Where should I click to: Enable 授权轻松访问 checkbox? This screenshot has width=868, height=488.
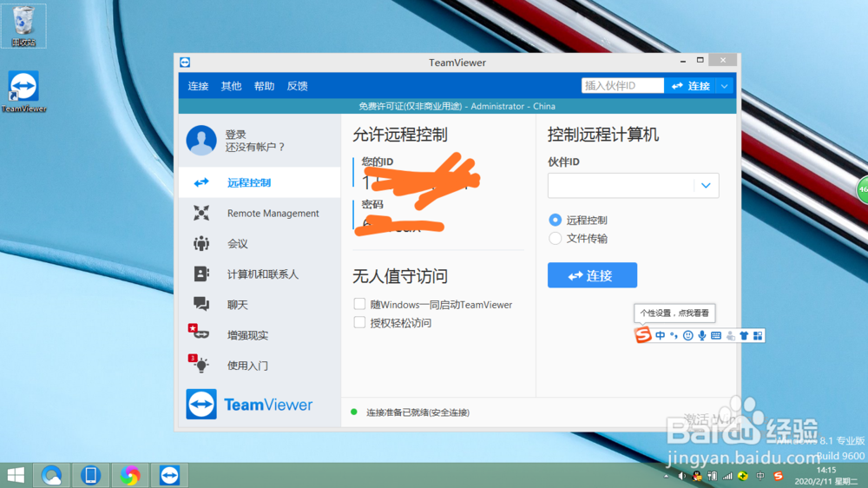pos(359,322)
